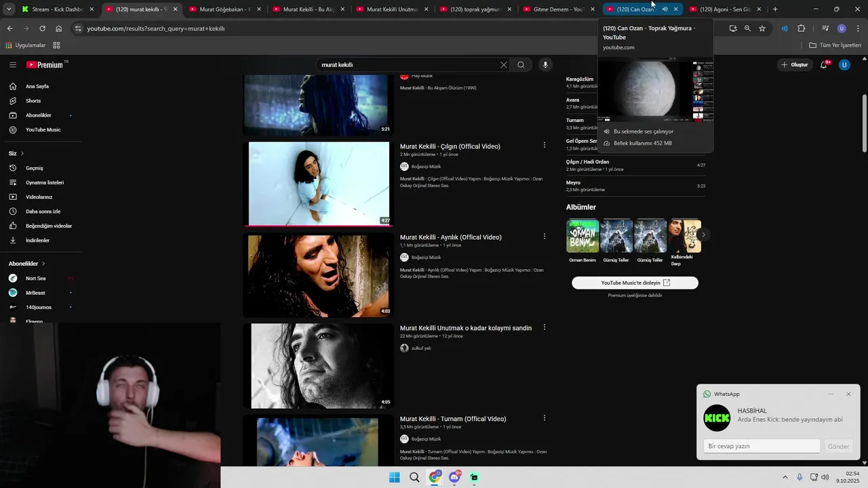Viewport: 868px width, 488px height.
Task: Open Videolarınız in the sidebar
Action: (39, 197)
